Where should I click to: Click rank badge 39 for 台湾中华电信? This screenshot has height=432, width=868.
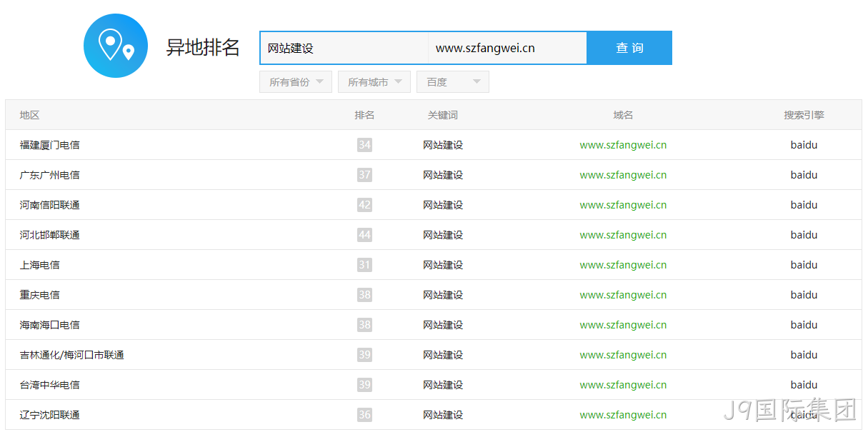(364, 385)
